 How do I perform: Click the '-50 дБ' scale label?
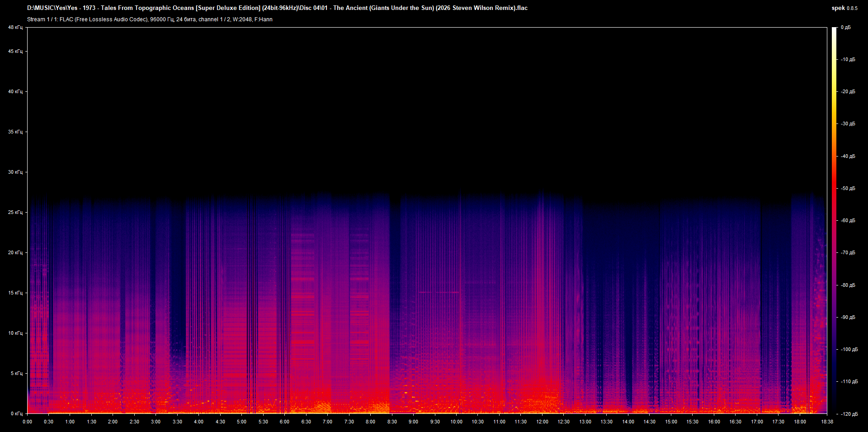(x=848, y=189)
